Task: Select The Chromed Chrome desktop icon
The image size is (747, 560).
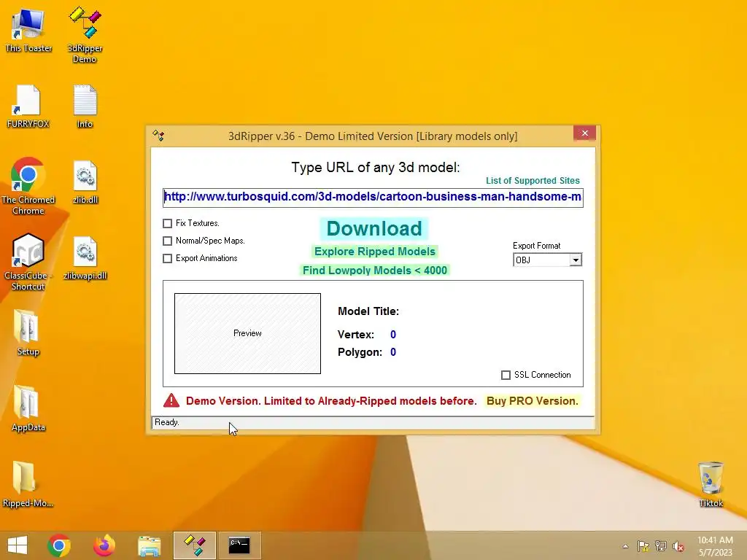Action: tap(28, 187)
